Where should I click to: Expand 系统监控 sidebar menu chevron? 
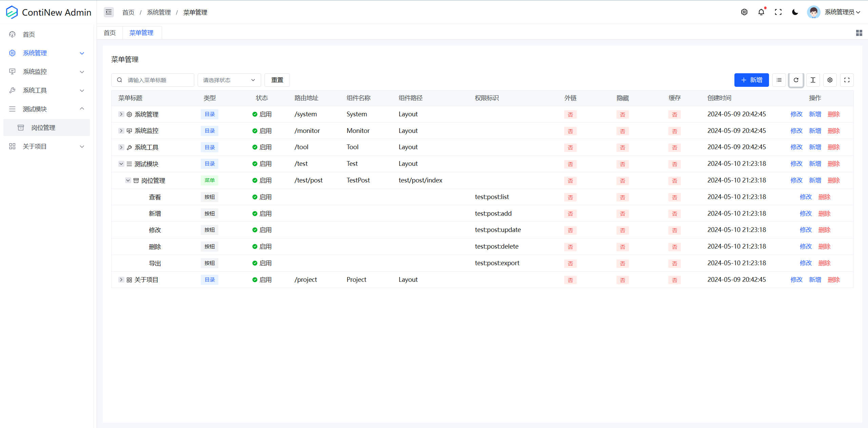point(82,72)
